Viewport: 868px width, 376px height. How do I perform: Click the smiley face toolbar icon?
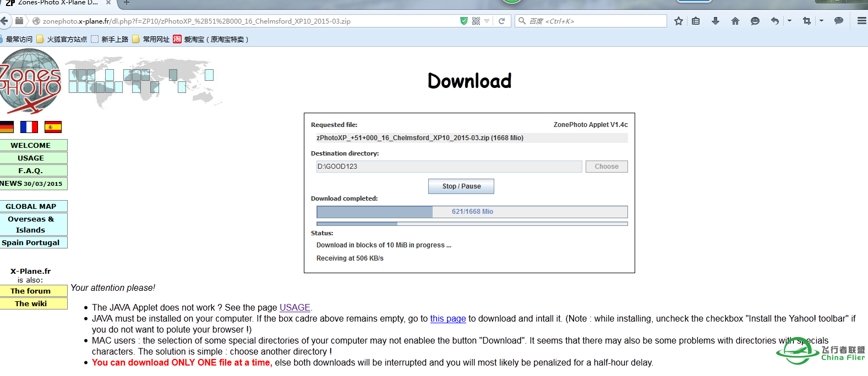pyautogui.click(x=755, y=21)
